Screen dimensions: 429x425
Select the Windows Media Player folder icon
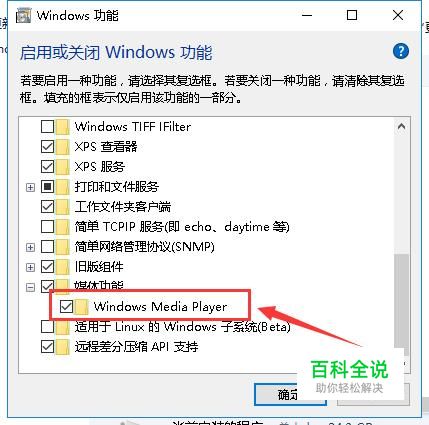pos(82,307)
